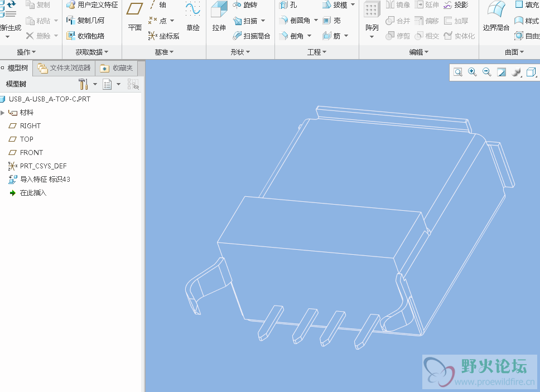Expand the 操作 group dropdown
Screen dimensions: 540x392
[x=27, y=52]
